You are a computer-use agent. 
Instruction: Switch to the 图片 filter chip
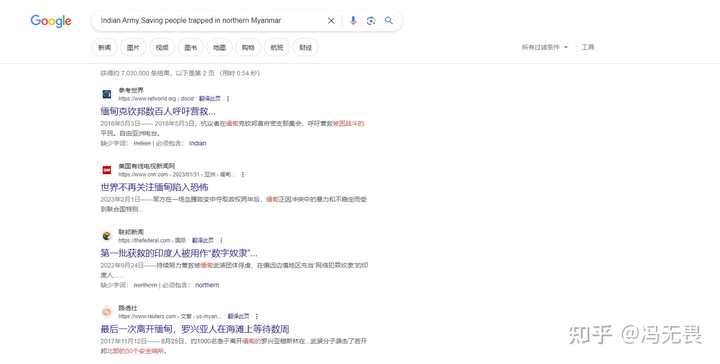coord(133,47)
